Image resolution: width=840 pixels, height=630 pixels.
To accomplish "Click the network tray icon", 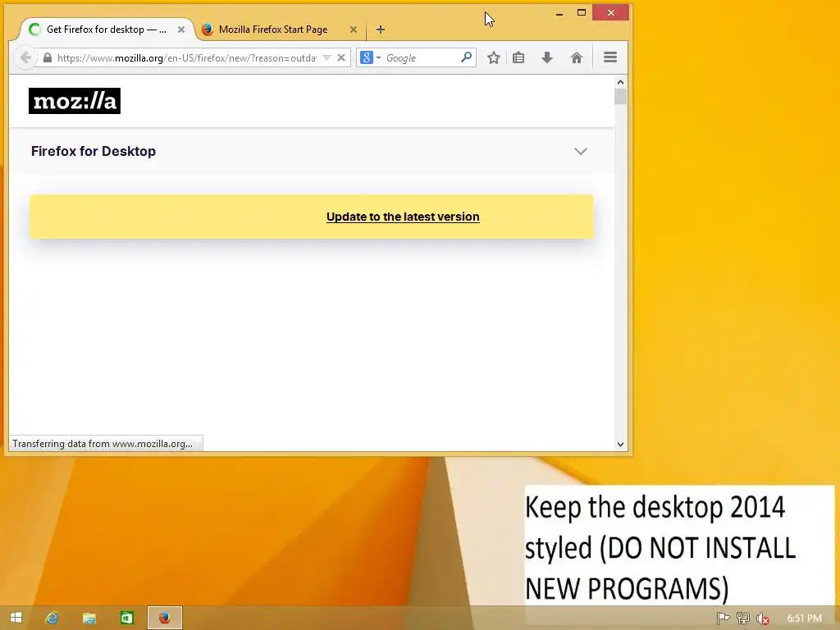I will [742, 619].
